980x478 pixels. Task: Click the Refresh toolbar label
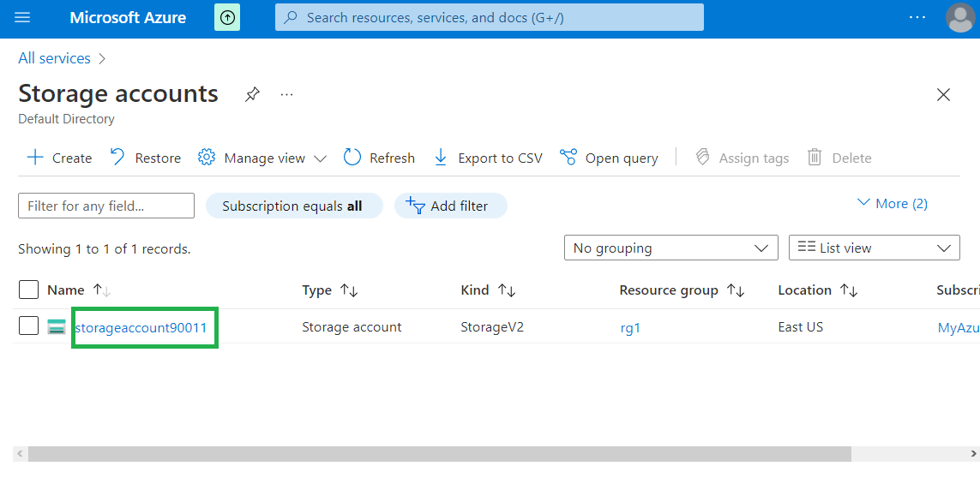392,158
